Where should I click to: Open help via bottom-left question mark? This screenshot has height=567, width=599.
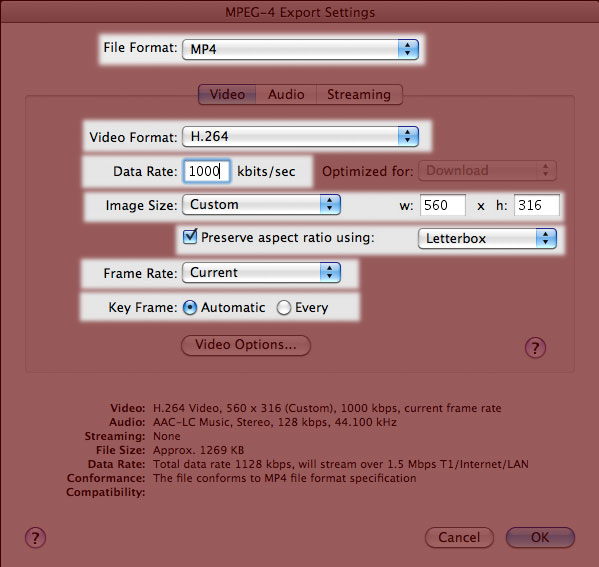[x=35, y=538]
